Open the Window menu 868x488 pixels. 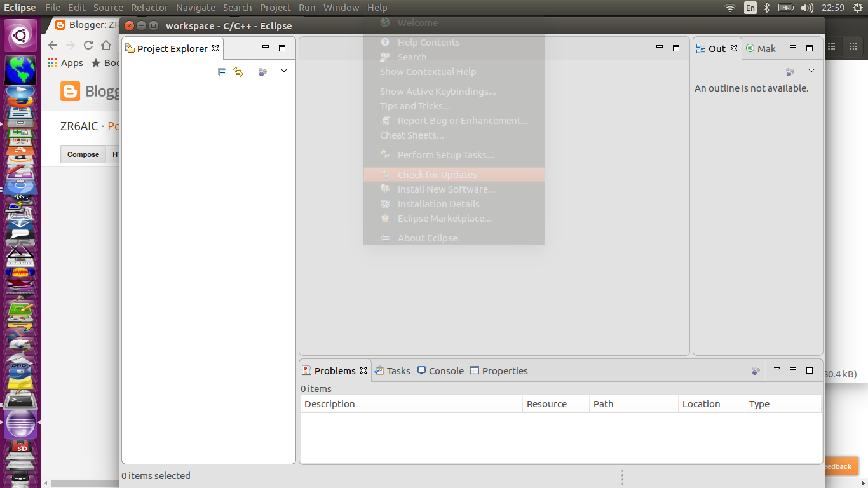[x=341, y=8]
